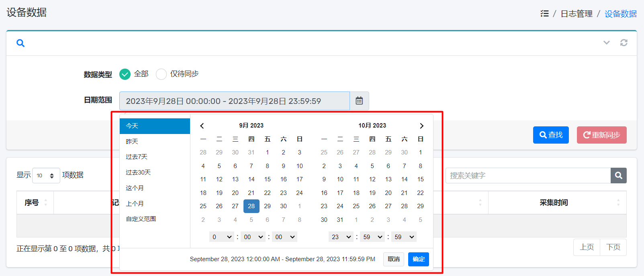The height and width of the screenshot is (276, 644).
Task: Open the page size dropdown showing 10
Action: pos(46,175)
